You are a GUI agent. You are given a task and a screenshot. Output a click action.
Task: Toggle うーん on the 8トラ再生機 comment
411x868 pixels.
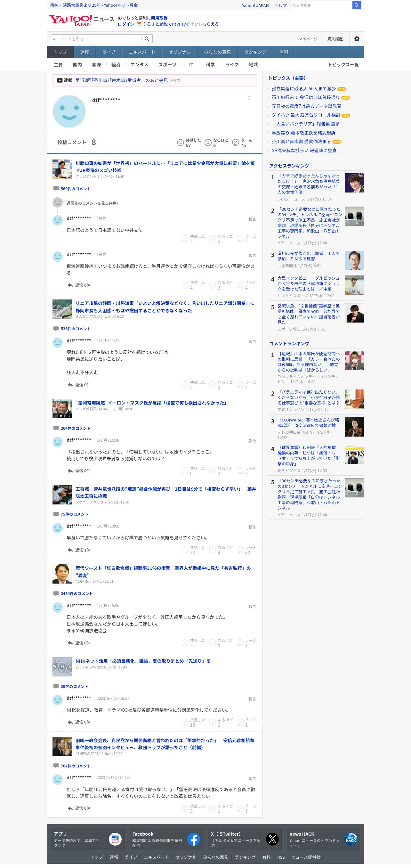[247, 385]
